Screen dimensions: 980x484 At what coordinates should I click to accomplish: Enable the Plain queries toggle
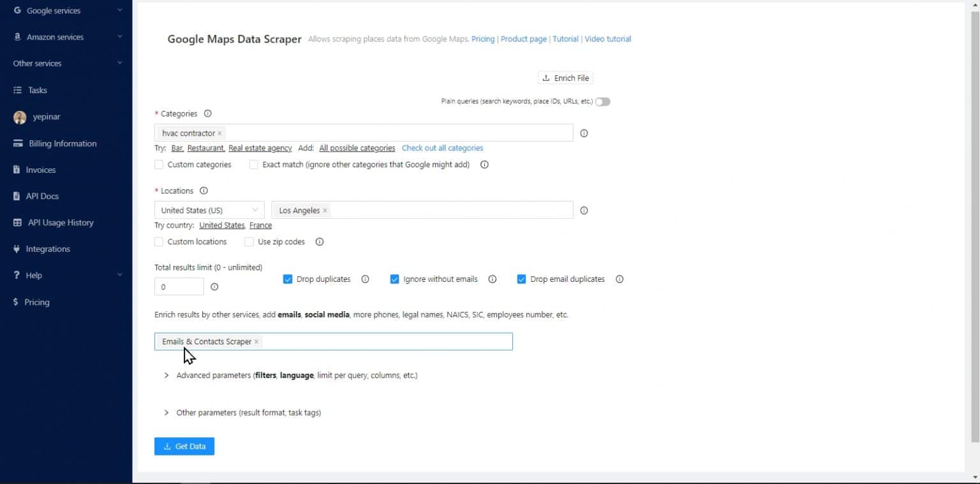[602, 101]
